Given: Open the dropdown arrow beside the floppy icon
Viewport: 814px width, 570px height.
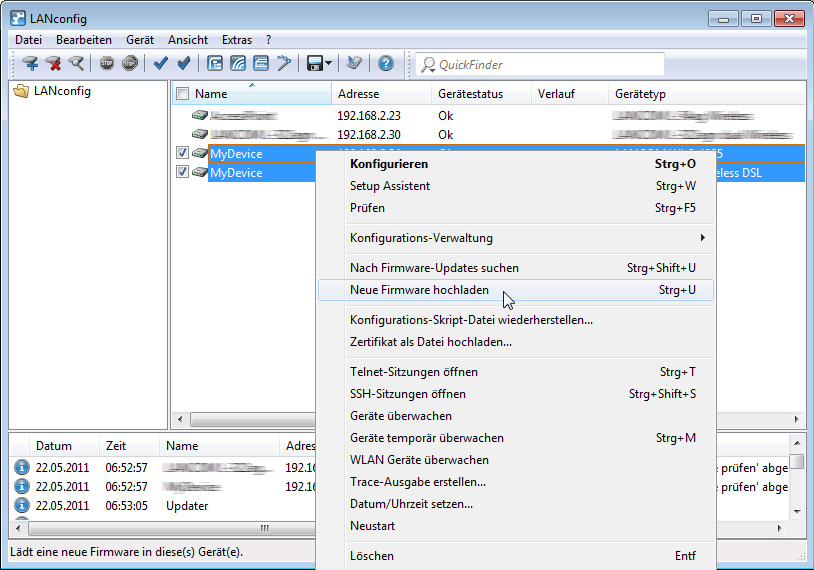Looking at the screenshot, I should click(x=328, y=64).
